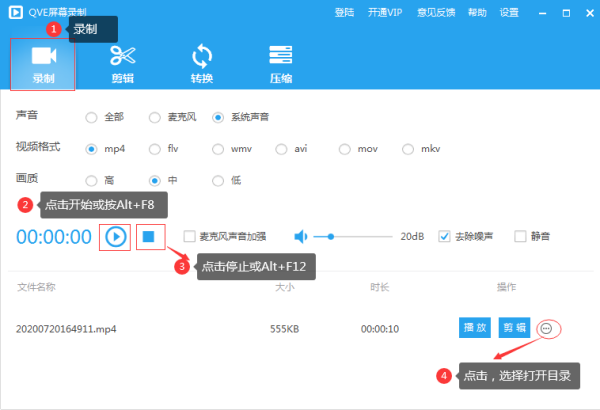Click the 文件名称 column header

[36, 287]
